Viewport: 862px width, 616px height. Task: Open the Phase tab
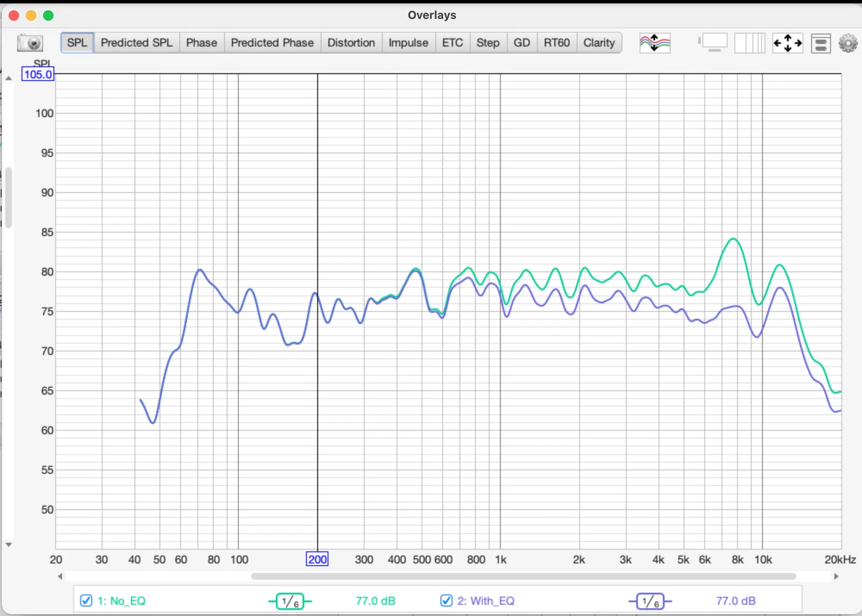tap(201, 43)
